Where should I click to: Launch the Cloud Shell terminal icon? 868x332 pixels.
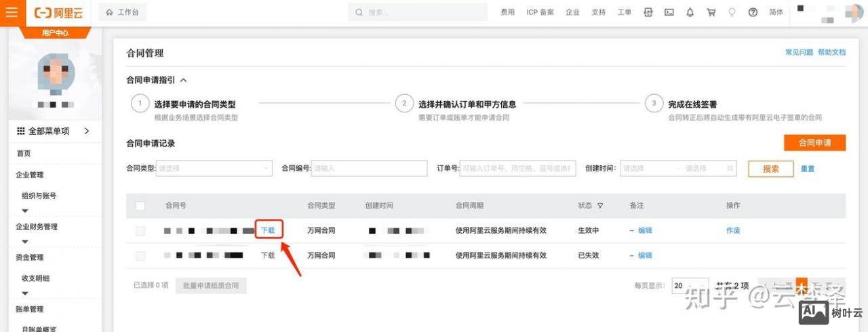pos(669,12)
